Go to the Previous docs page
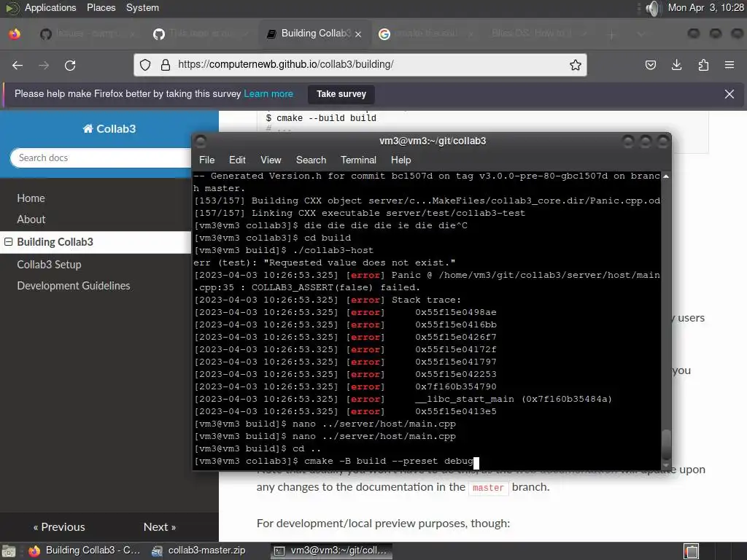Image resolution: width=747 pixels, height=560 pixels. click(x=59, y=526)
